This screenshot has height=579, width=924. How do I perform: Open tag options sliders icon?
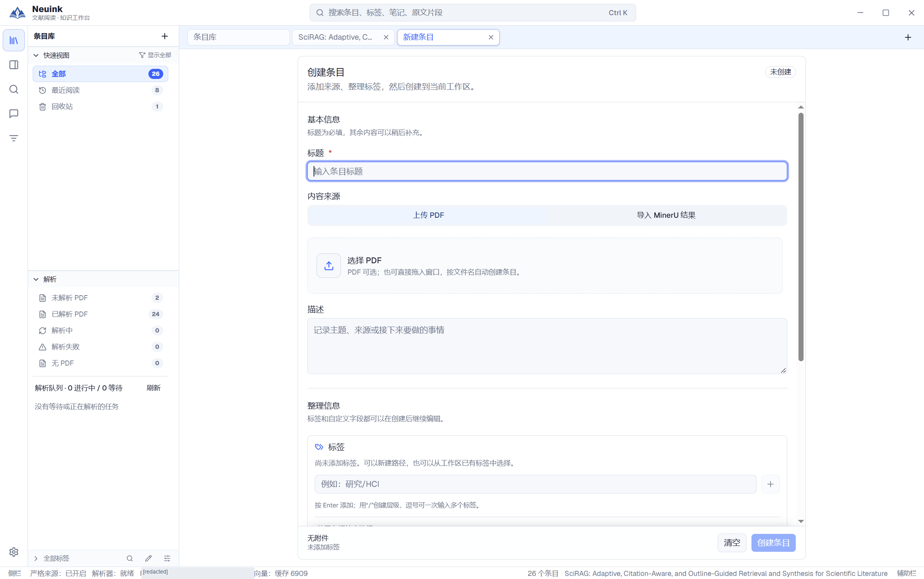[167, 558]
